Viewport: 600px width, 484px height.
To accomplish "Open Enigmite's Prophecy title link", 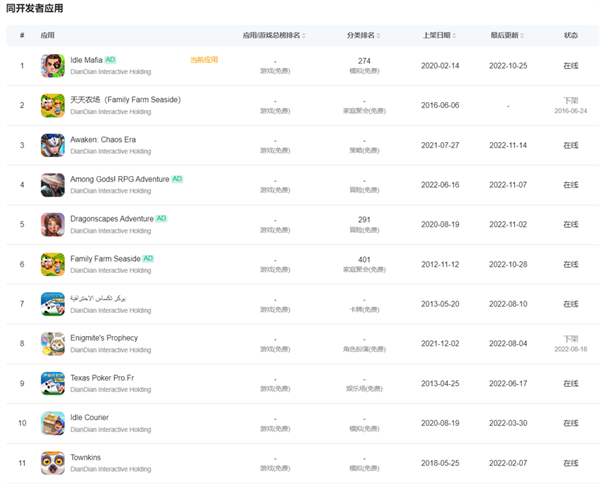I will point(104,338).
